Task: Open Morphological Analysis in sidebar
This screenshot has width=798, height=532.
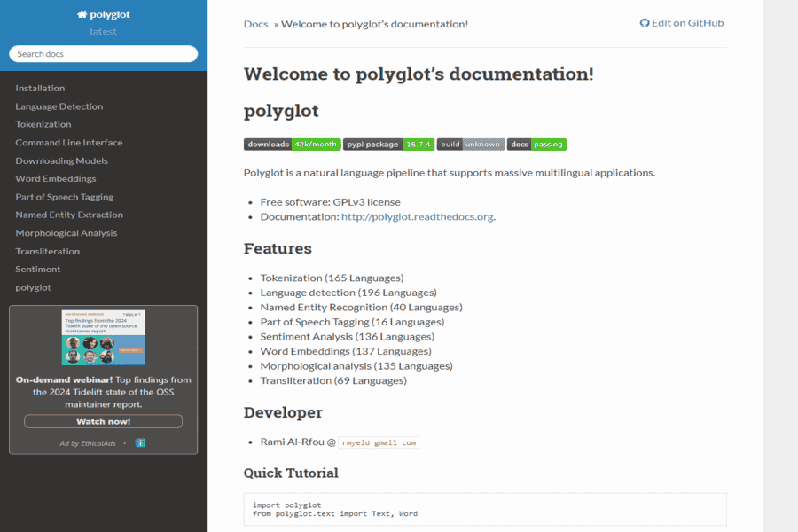Action: pos(66,233)
